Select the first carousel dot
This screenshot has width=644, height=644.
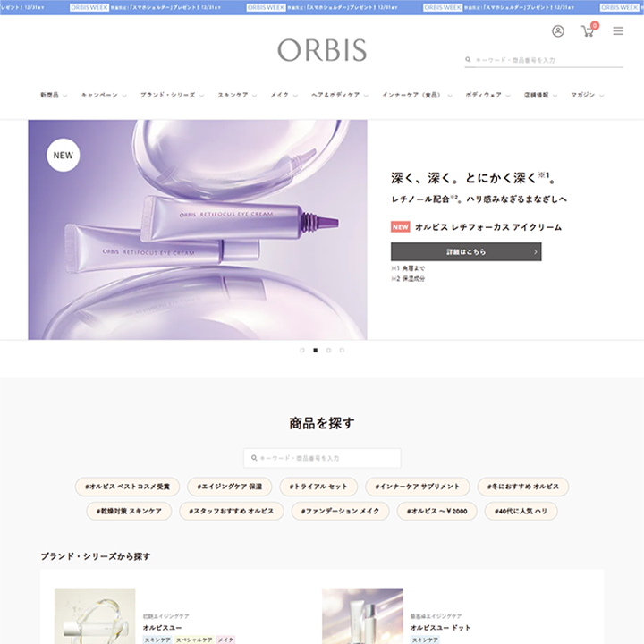pos(302,351)
